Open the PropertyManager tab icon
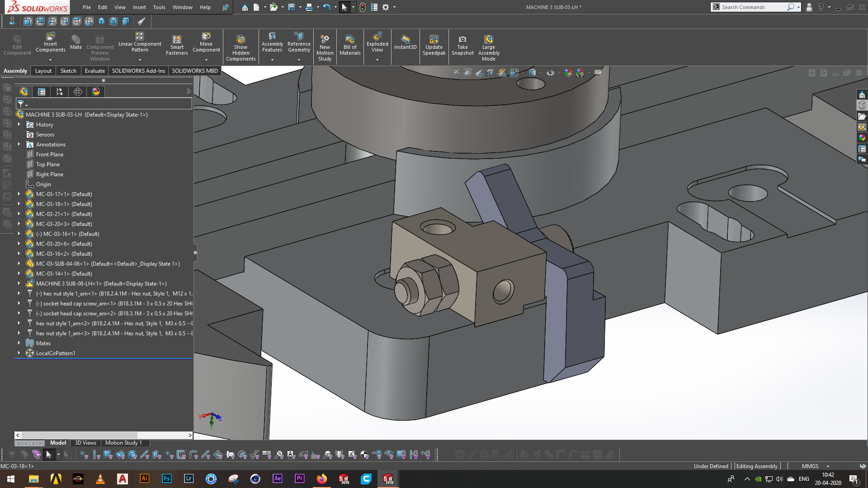The height and width of the screenshot is (488, 868). tap(42, 92)
